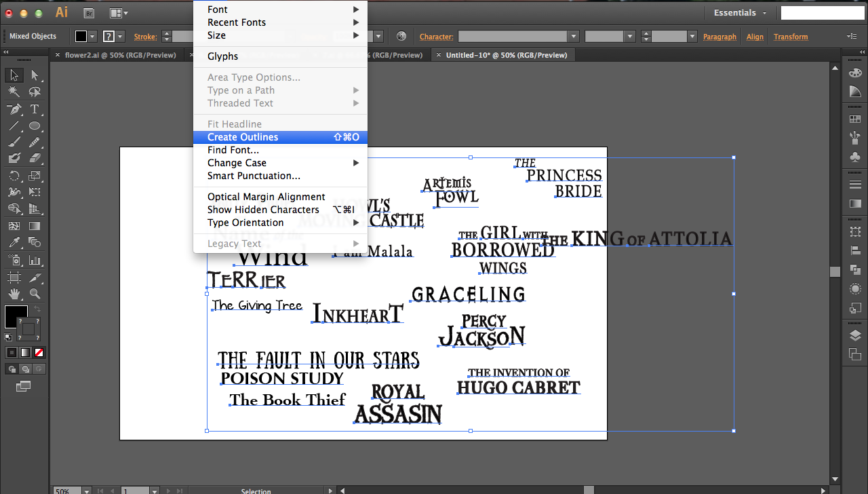Open the Artboards panel icon
This screenshot has height=494, width=868.
coord(855,354)
